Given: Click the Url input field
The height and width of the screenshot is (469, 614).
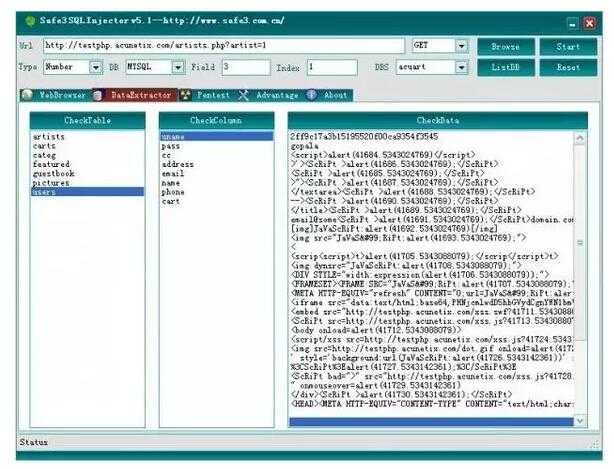Looking at the screenshot, I should coord(224,46).
